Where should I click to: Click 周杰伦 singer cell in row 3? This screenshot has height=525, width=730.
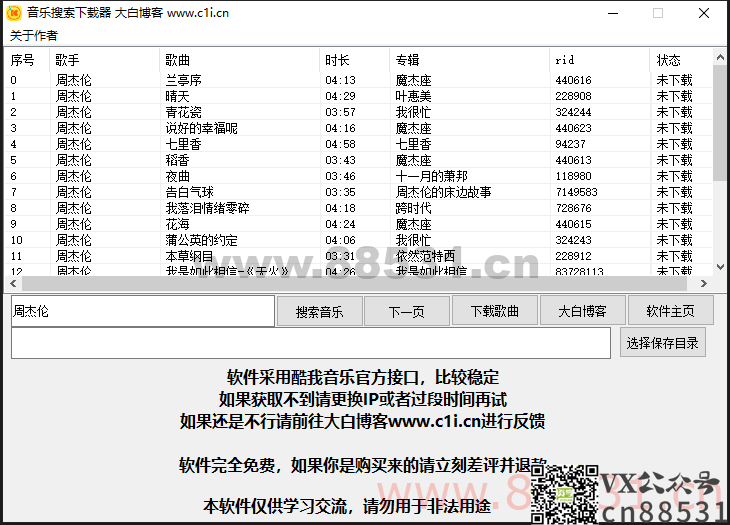click(74, 128)
